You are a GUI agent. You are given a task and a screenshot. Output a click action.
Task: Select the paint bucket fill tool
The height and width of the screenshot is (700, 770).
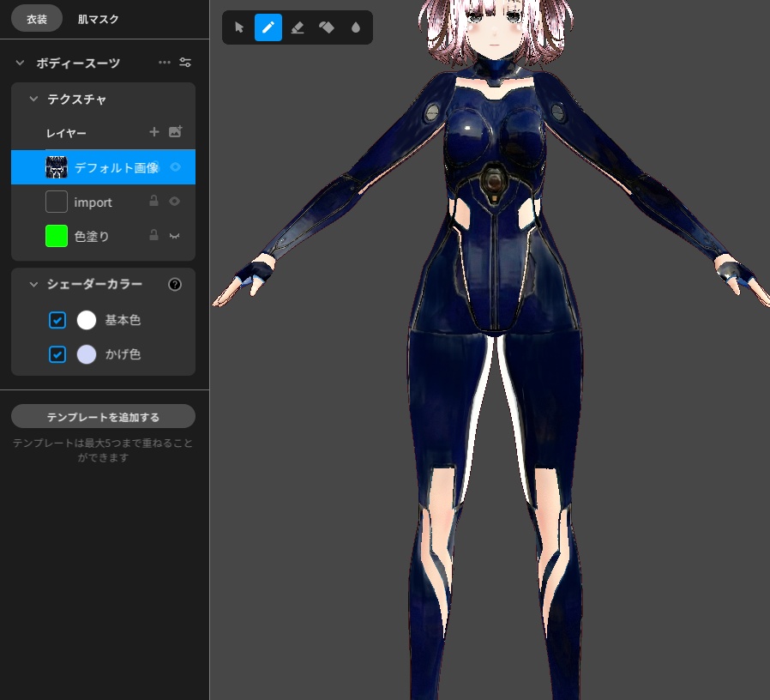click(x=327, y=27)
